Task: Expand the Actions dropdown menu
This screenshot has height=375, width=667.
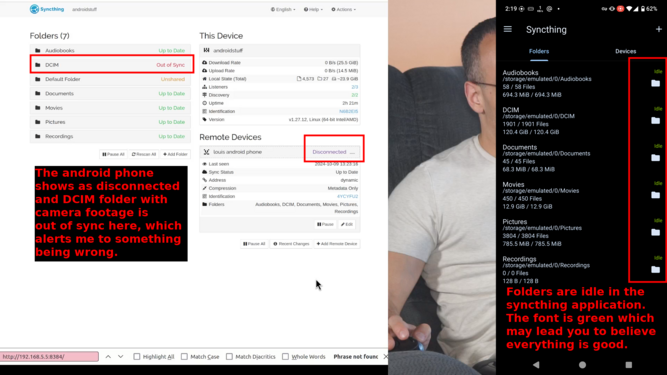Action: (343, 9)
